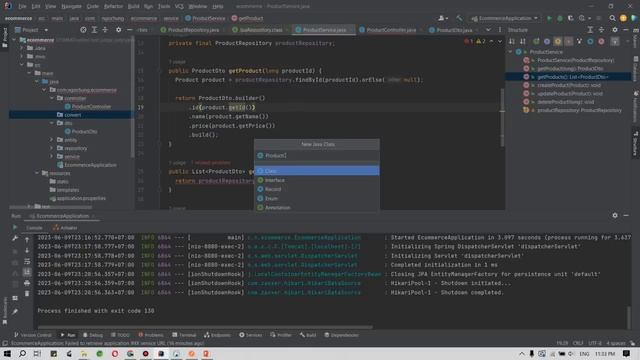The image size is (640, 360).
Task: Toggle scroll to end icon in console
Action: 27,272
